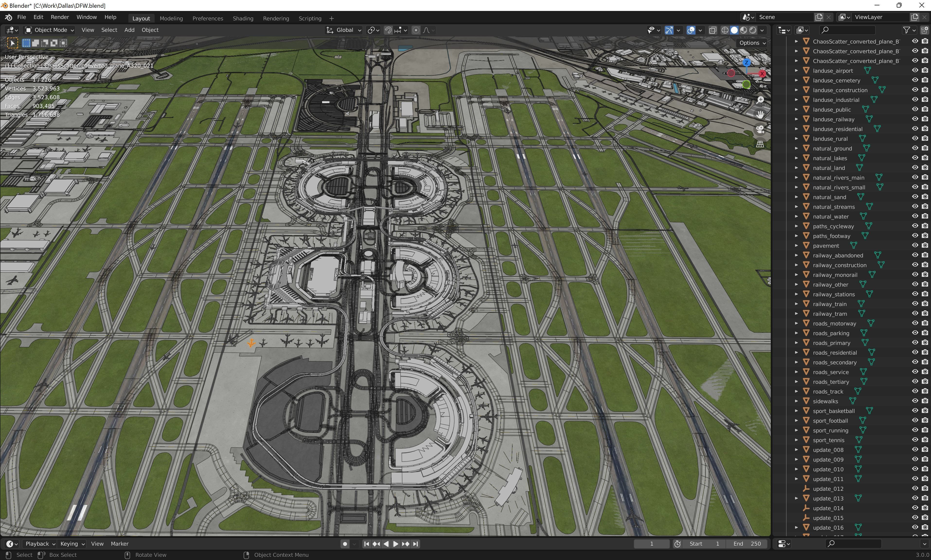Select update_014 in outliner
Viewport: 931px width, 560px height.
click(828, 508)
